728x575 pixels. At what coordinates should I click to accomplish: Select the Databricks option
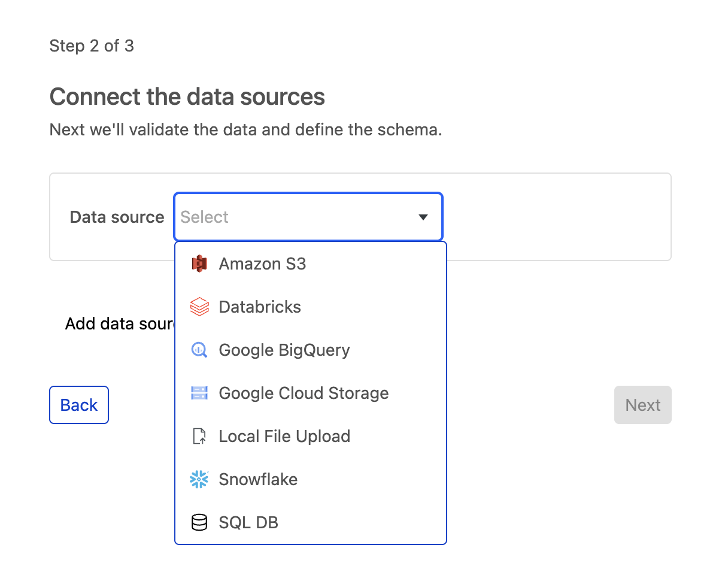pos(311,307)
